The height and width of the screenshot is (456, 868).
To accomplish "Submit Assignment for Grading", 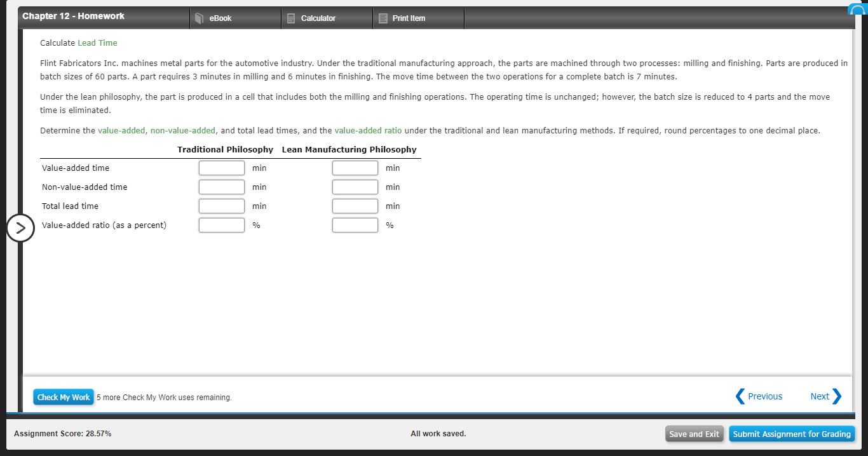I will click(792, 434).
